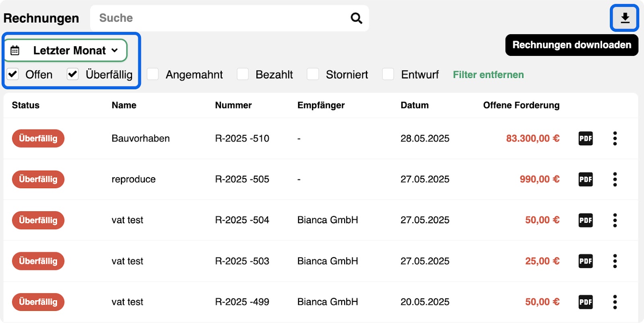Open more options for invoice R-2025 -503
Image resolution: width=644 pixels, height=323 pixels.
615,261
